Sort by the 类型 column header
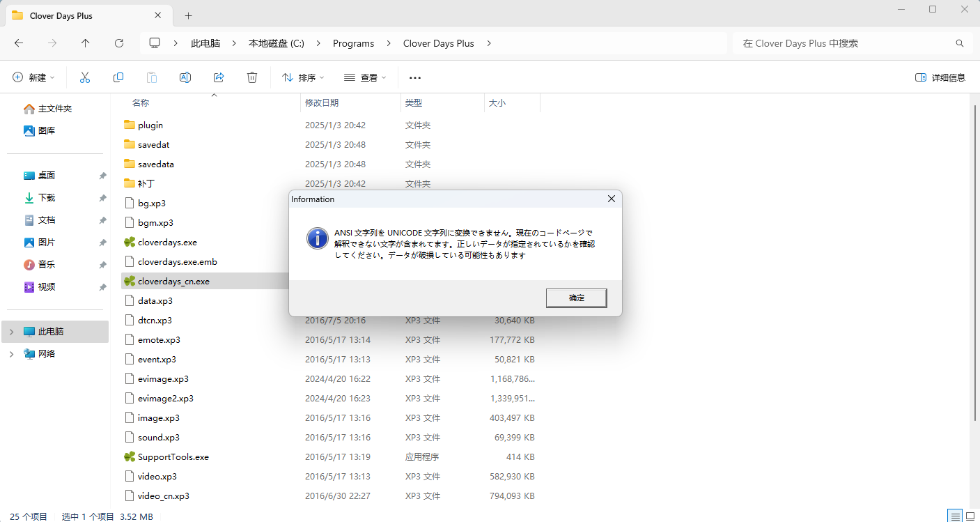 click(x=414, y=102)
